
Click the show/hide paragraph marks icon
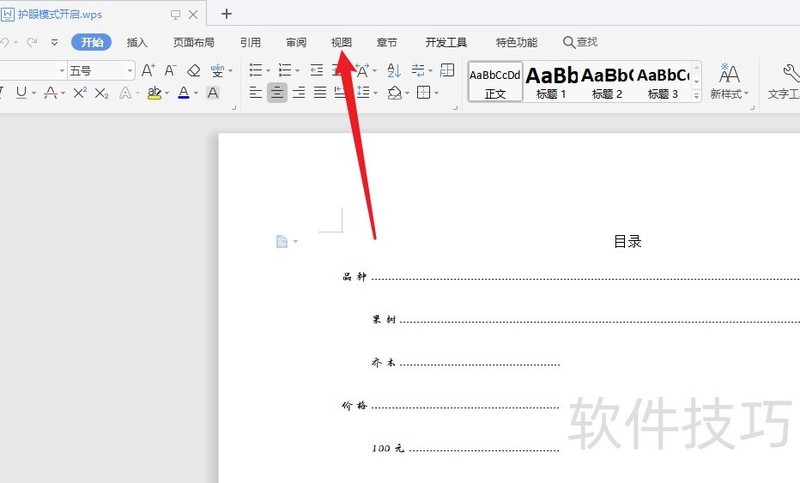[x=418, y=70]
